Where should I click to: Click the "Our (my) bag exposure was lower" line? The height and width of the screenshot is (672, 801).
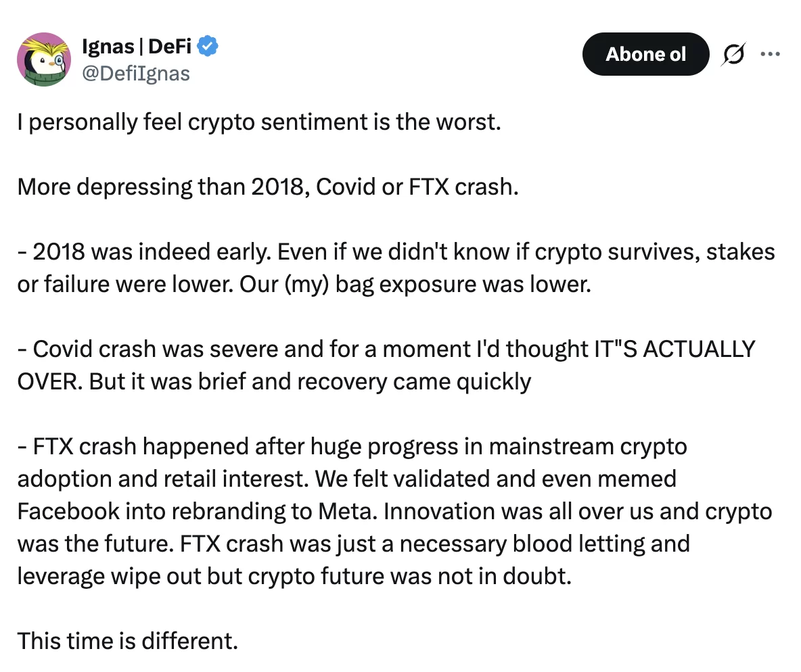click(x=304, y=284)
